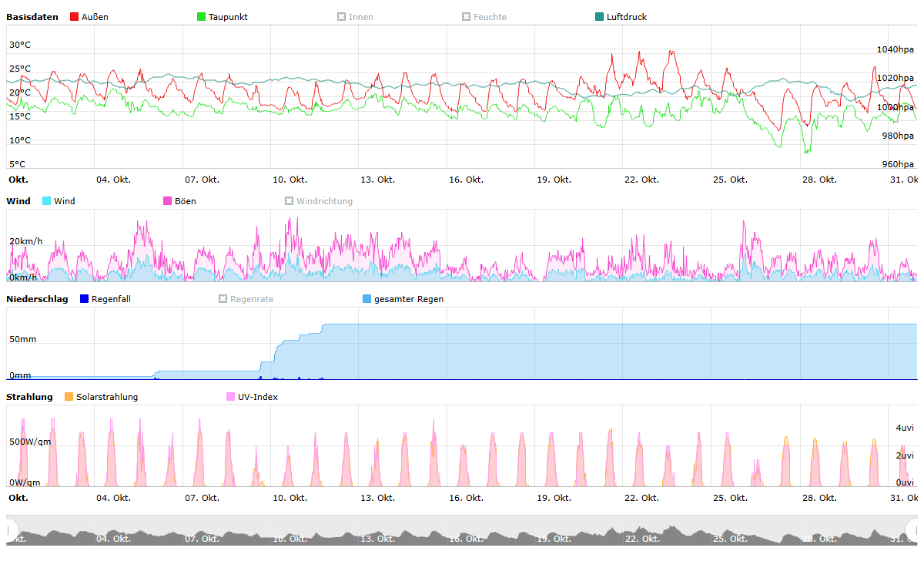
Task: Enable the Windrichtung series
Action: point(290,201)
